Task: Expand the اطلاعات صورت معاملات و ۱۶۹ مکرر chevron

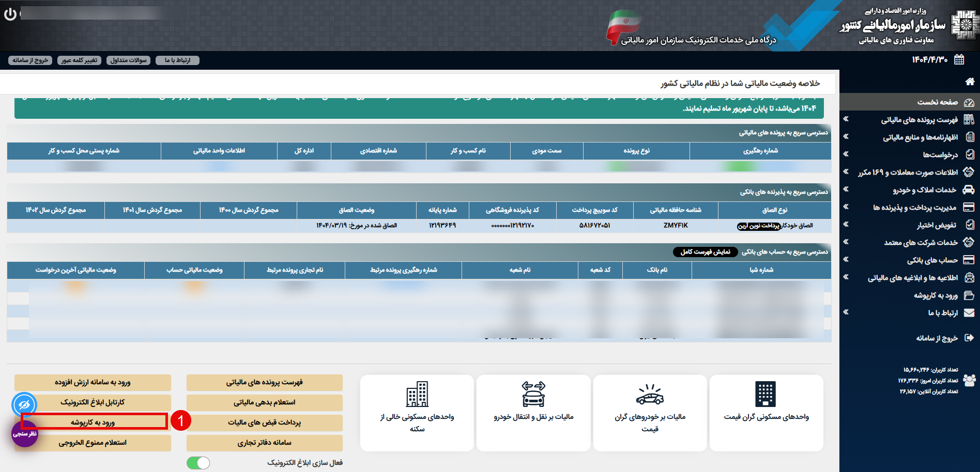Action: tap(846, 171)
